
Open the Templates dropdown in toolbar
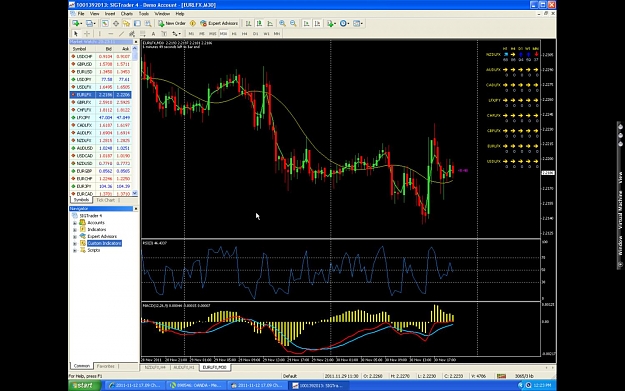(358, 24)
